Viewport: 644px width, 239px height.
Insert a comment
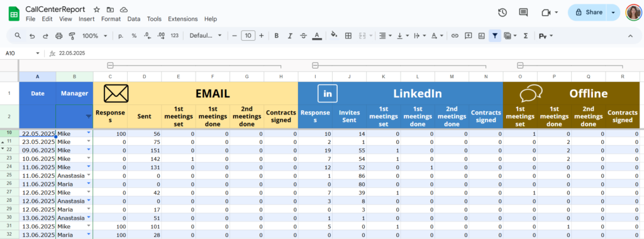(x=468, y=36)
